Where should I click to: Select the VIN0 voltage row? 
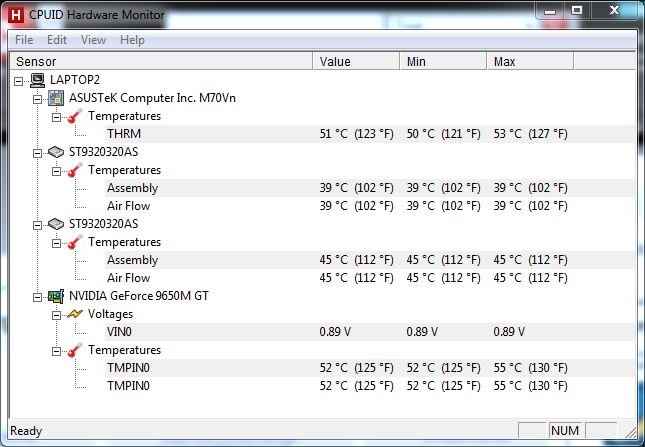120,332
